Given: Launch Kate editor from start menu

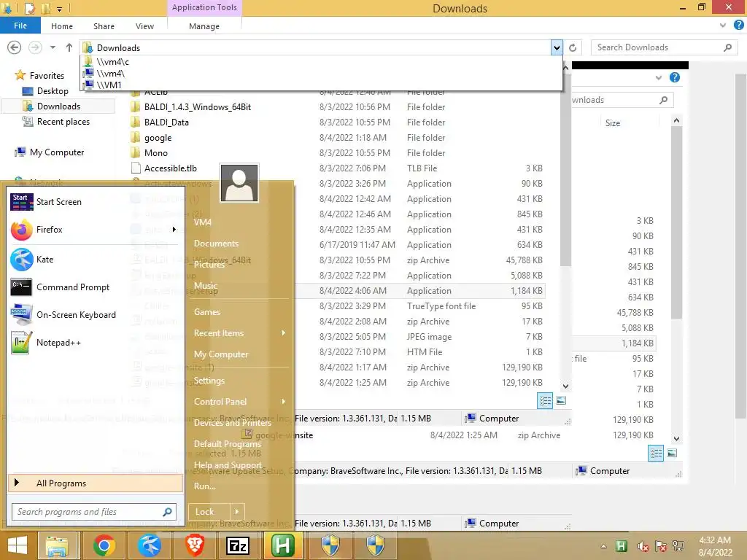Looking at the screenshot, I should pos(44,260).
